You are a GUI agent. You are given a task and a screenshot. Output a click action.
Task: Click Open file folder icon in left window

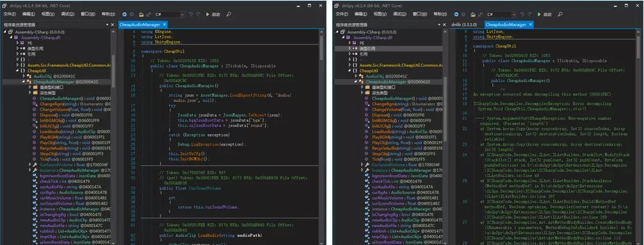(141, 14)
